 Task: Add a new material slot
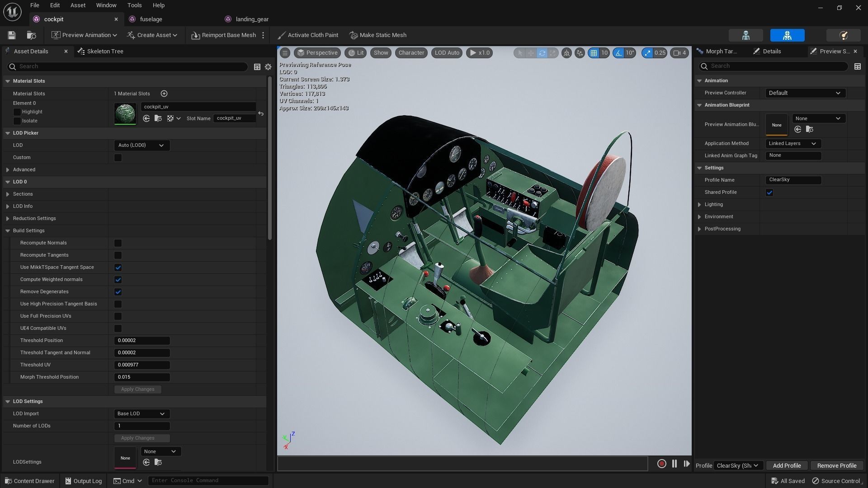164,94
